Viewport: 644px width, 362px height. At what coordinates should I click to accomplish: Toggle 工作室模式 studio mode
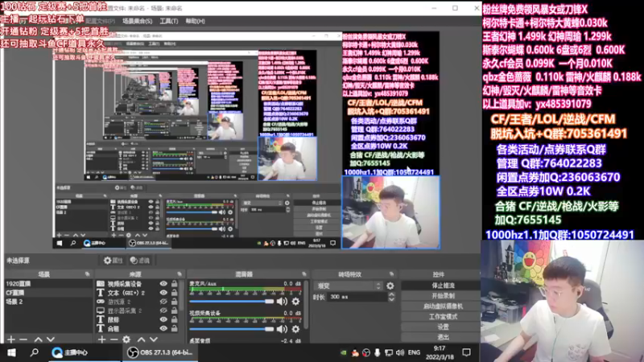(x=442, y=316)
